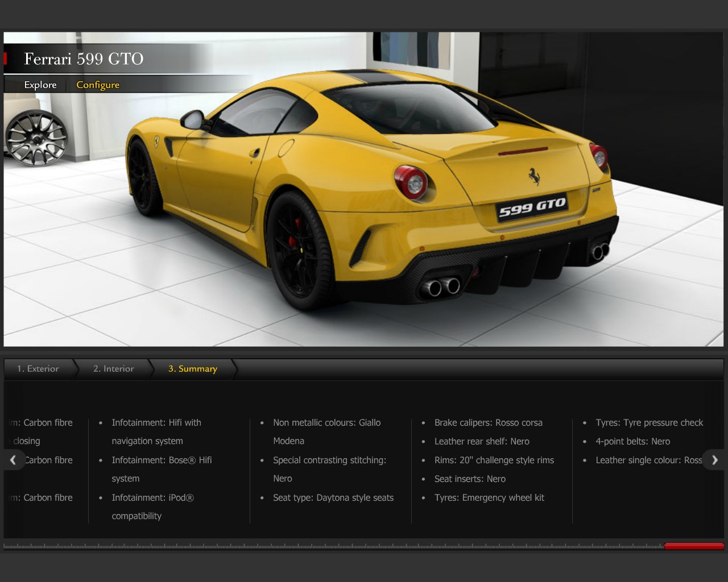Switch to the Explore tab

tap(40, 85)
